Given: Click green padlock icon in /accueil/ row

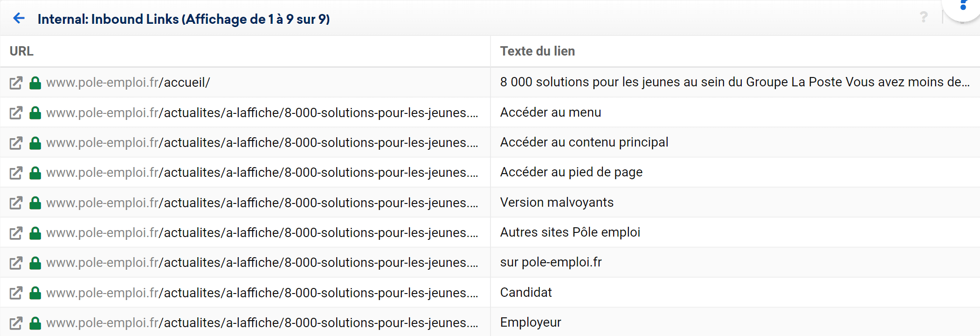Looking at the screenshot, I should pos(35,83).
